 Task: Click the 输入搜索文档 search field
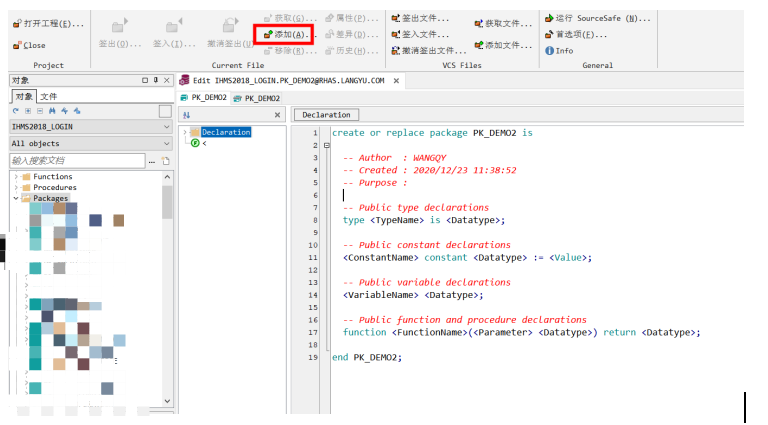pos(77,161)
